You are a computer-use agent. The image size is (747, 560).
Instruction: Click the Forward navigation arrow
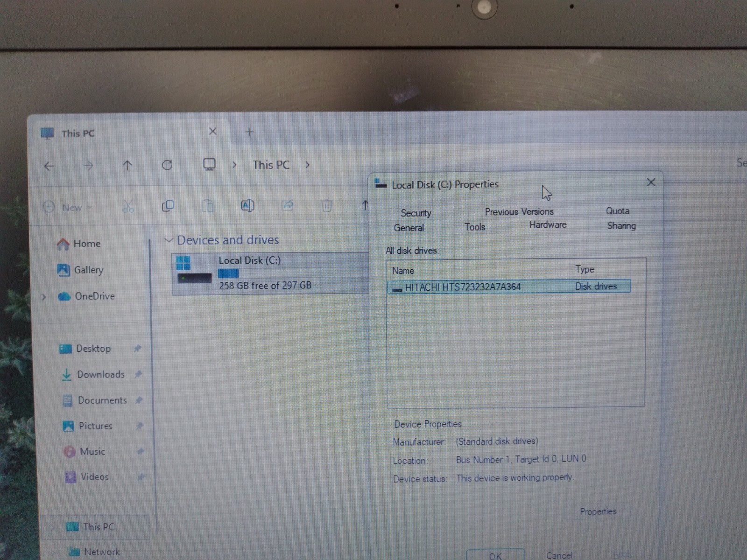[88, 166]
